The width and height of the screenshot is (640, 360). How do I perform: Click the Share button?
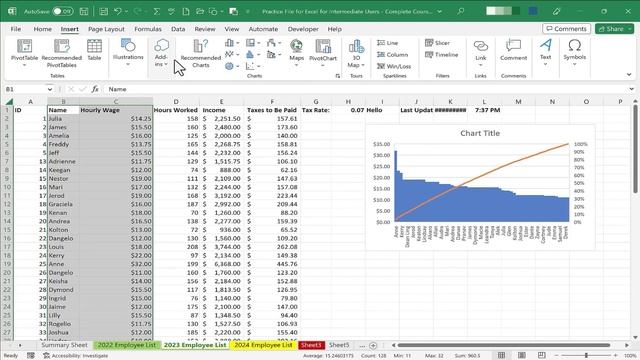point(614,29)
